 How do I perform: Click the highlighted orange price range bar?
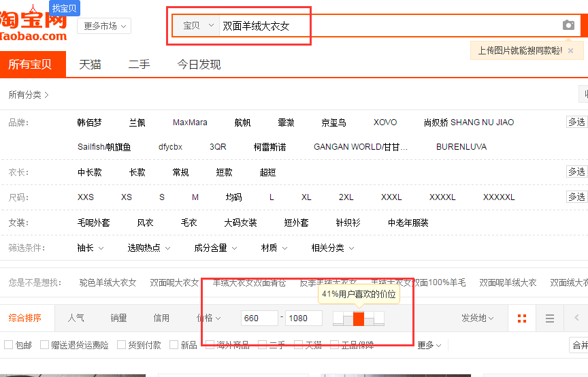pos(359,318)
